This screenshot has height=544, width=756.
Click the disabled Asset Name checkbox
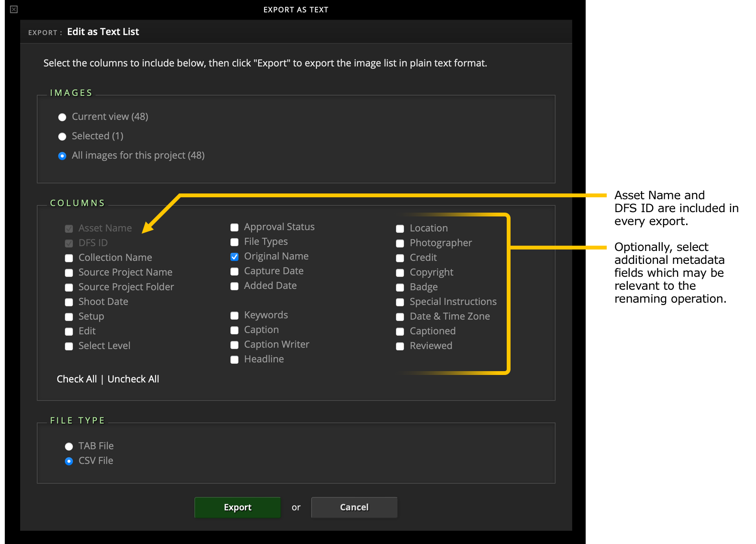coord(69,229)
